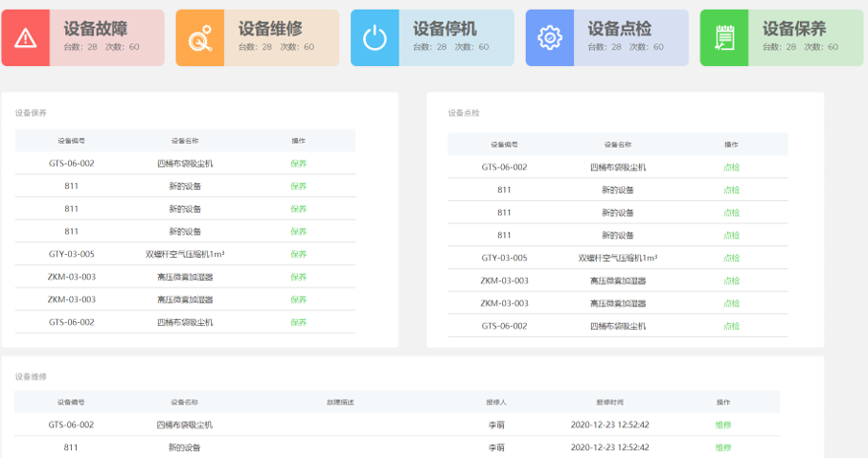
Task: Click 点检 in last row of inspection table
Action: (x=732, y=326)
